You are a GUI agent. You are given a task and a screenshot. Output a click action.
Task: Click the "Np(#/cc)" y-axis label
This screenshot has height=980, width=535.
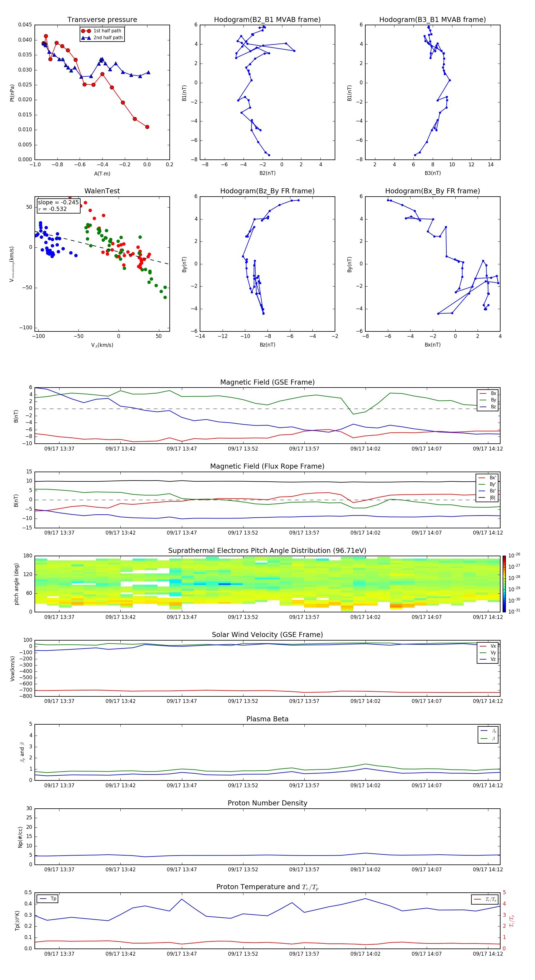(20, 837)
